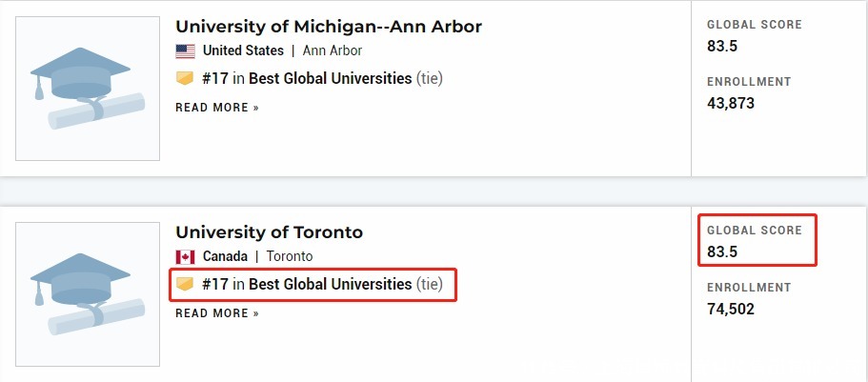This screenshot has width=868, height=382.
Task: Click READ MORE under University of Michigan
Action: click(217, 108)
